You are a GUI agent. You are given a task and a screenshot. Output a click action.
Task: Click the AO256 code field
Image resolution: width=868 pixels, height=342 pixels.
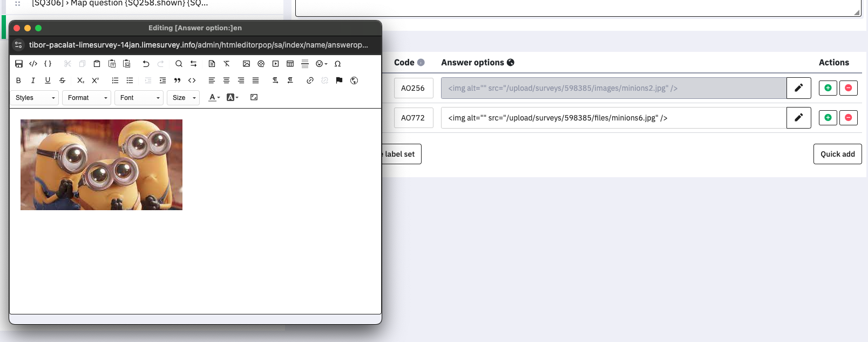[x=413, y=88]
